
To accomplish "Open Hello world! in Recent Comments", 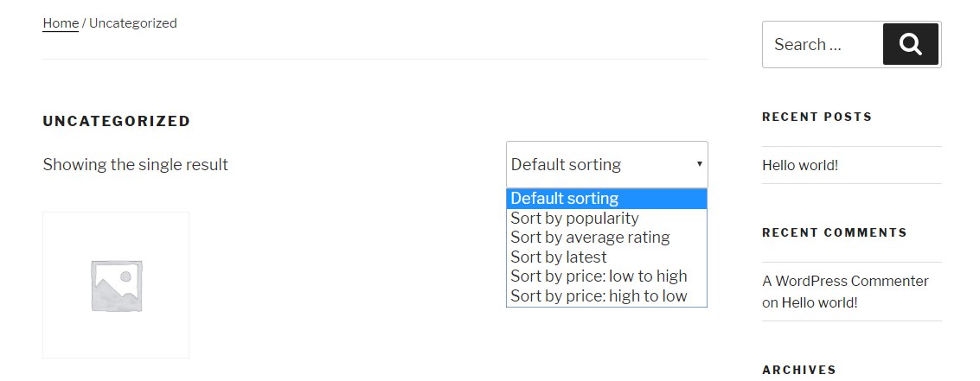I will click(819, 302).
